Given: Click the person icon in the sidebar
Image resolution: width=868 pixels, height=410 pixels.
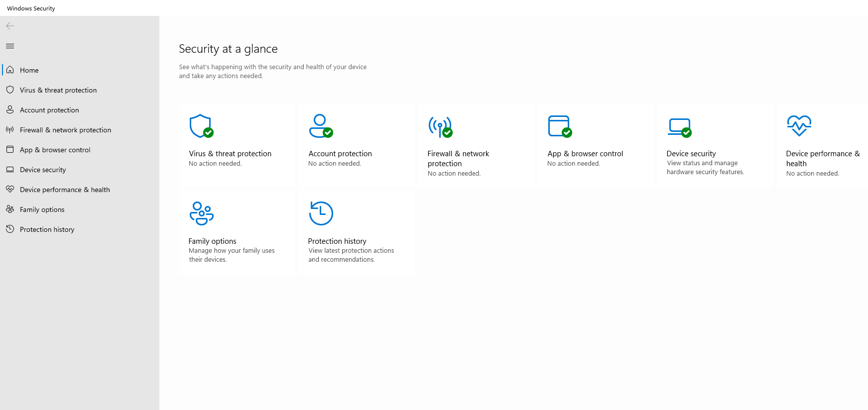Looking at the screenshot, I should (10, 109).
